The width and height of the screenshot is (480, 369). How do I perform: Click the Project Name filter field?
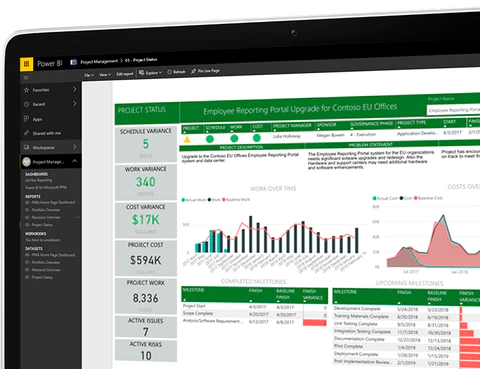(454, 110)
